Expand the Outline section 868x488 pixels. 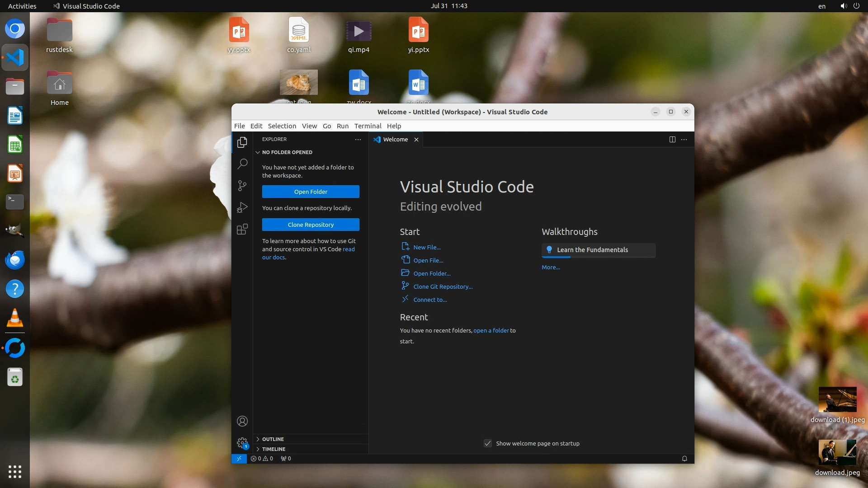tap(273, 439)
